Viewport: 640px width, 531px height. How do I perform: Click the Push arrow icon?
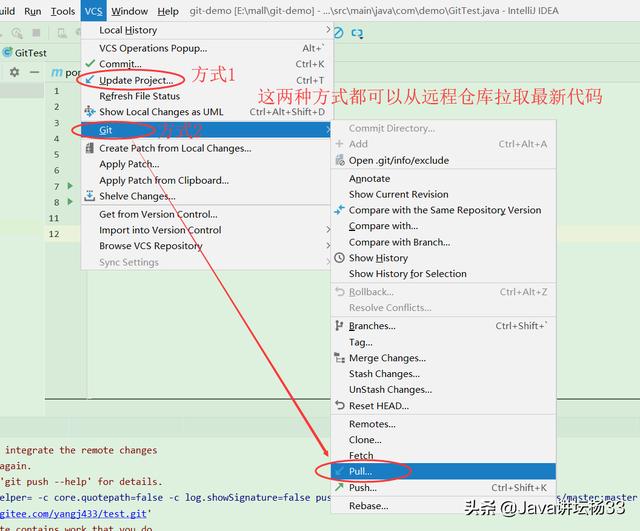coord(339,487)
